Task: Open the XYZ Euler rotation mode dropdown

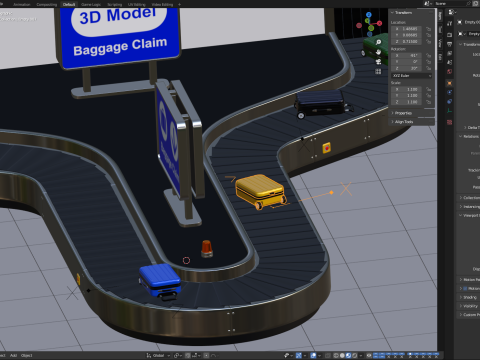Action: [x=412, y=76]
